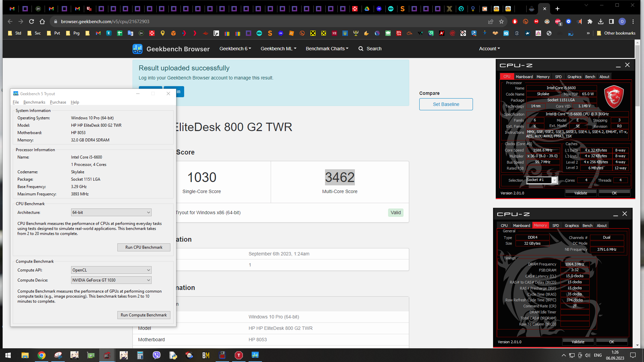This screenshot has height=362, width=644.
Task: Open the Architecture 64-bit combo box
Action: pos(111,213)
